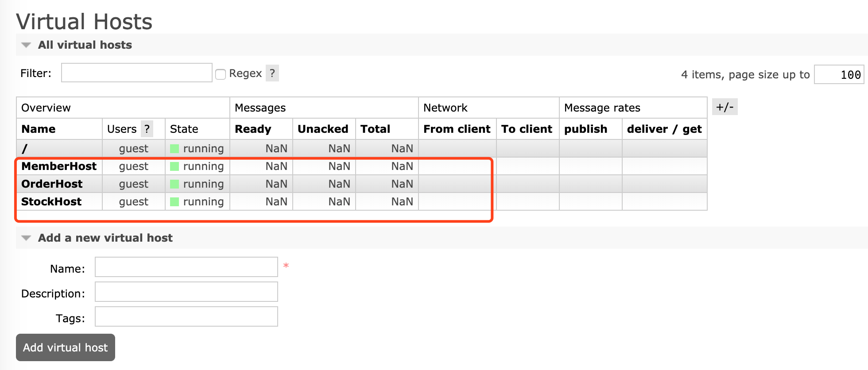Open the OrderHost virtual host
Image resolution: width=868 pixels, height=370 pixels.
pyautogui.click(x=52, y=184)
